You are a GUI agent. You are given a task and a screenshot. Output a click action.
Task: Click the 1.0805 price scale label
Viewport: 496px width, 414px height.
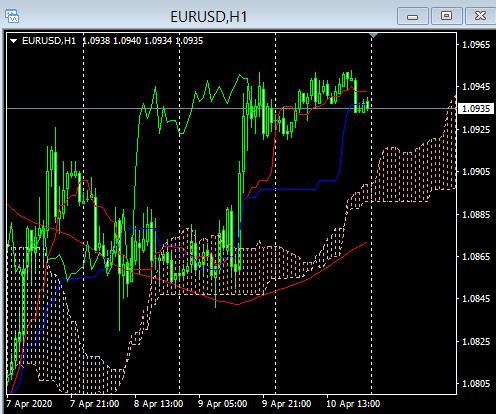click(x=476, y=384)
